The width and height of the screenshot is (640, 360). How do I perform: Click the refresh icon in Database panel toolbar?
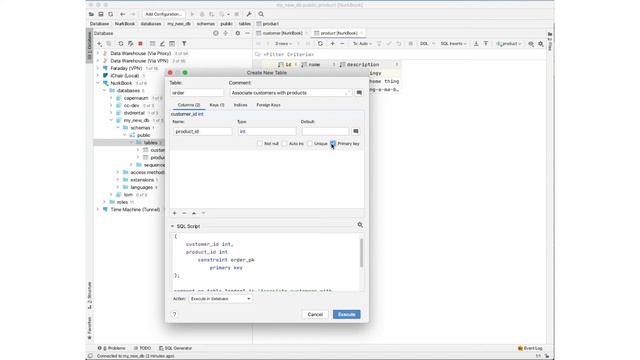click(121, 44)
